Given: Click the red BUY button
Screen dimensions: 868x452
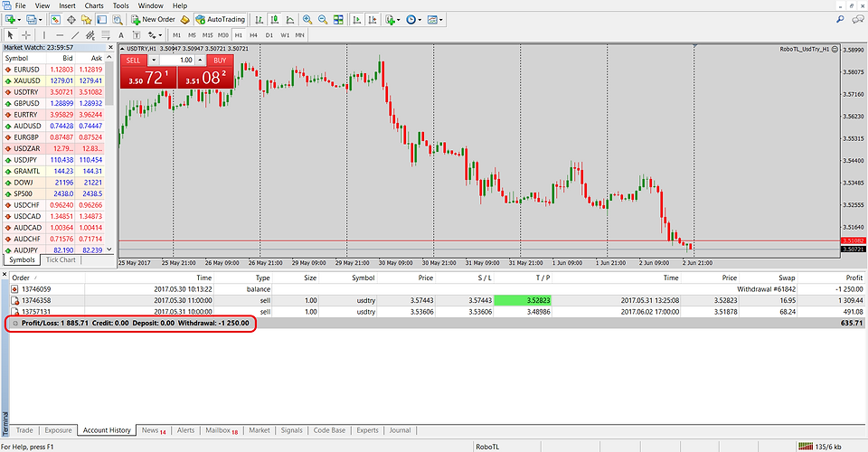Looking at the screenshot, I should click(x=220, y=61).
